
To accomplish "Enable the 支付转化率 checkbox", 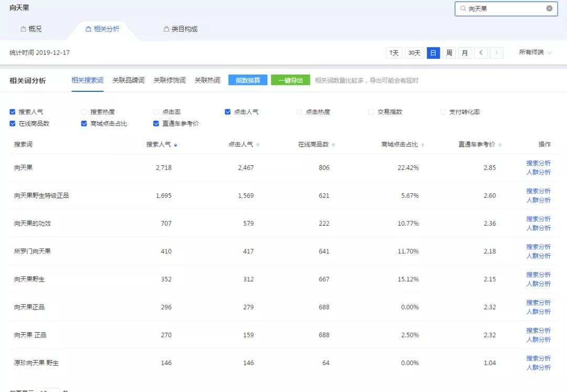I will [444, 111].
